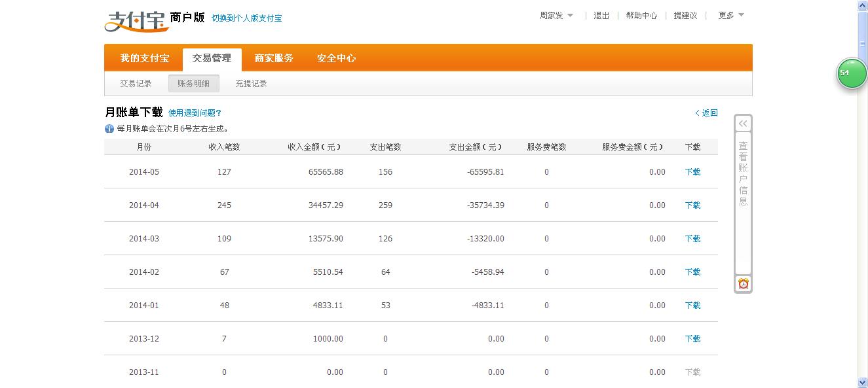This screenshot has height=388, width=868.
Task: Click the Alipay logo
Action: (x=134, y=20)
